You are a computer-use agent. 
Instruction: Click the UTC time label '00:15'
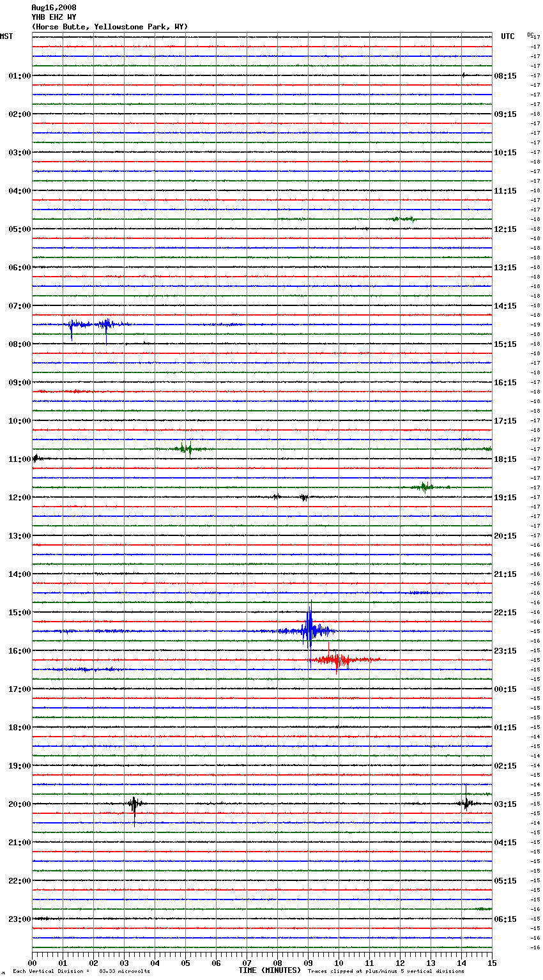[x=505, y=689]
